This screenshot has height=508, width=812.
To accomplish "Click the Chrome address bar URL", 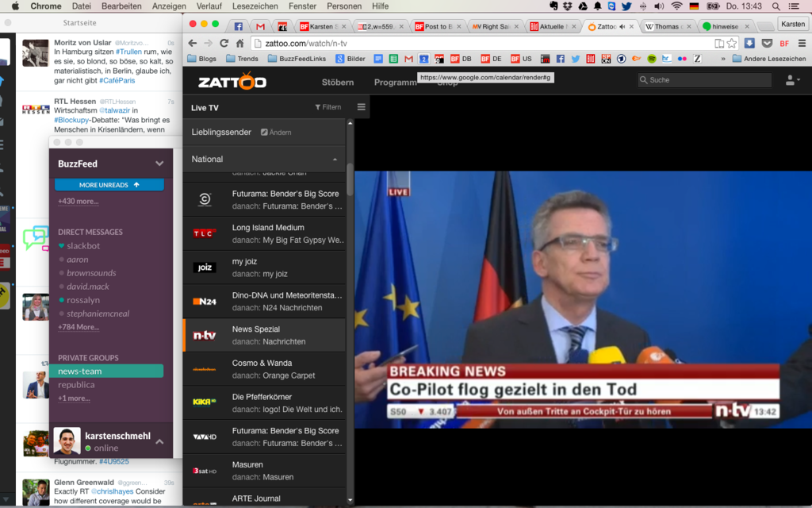I will (306, 43).
